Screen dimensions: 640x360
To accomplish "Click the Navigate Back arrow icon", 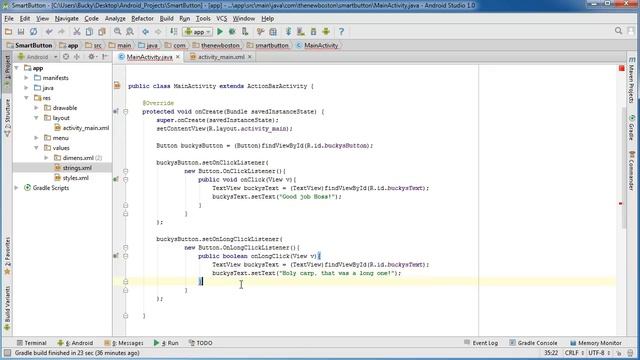I will click(x=145, y=31).
